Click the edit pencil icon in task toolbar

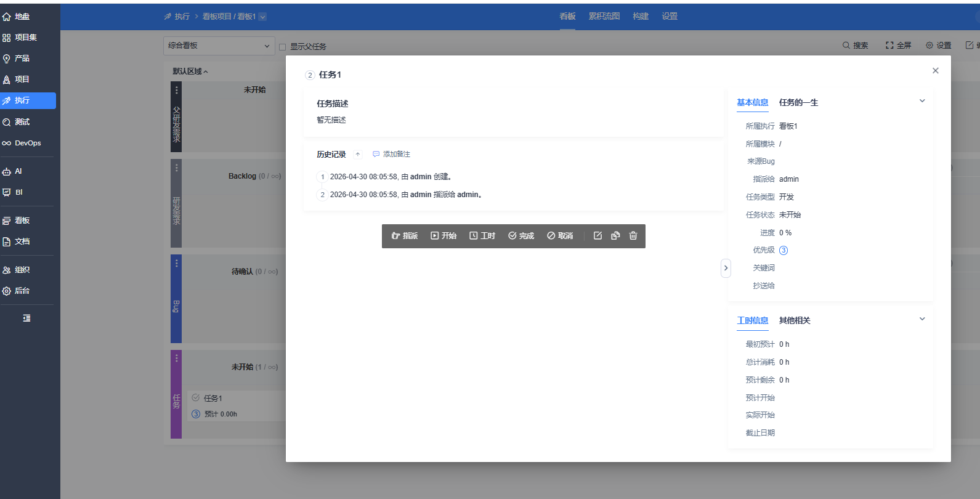[597, 236]
